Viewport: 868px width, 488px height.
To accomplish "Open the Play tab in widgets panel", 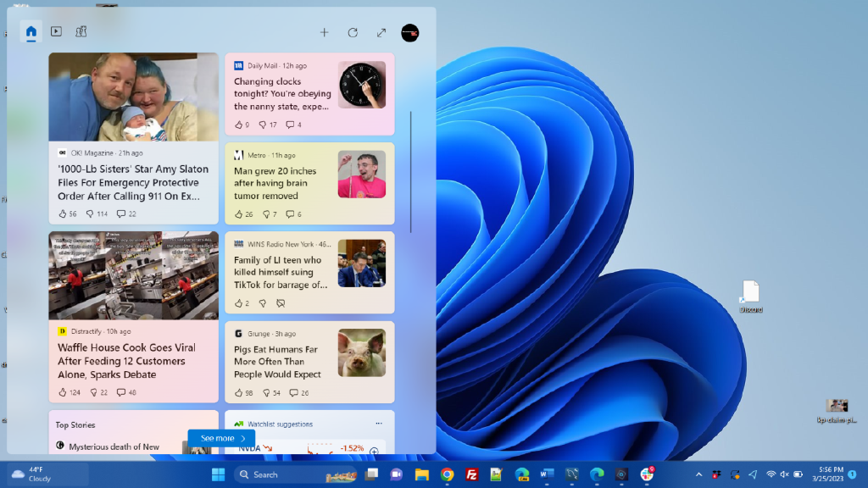I will 56,32.
